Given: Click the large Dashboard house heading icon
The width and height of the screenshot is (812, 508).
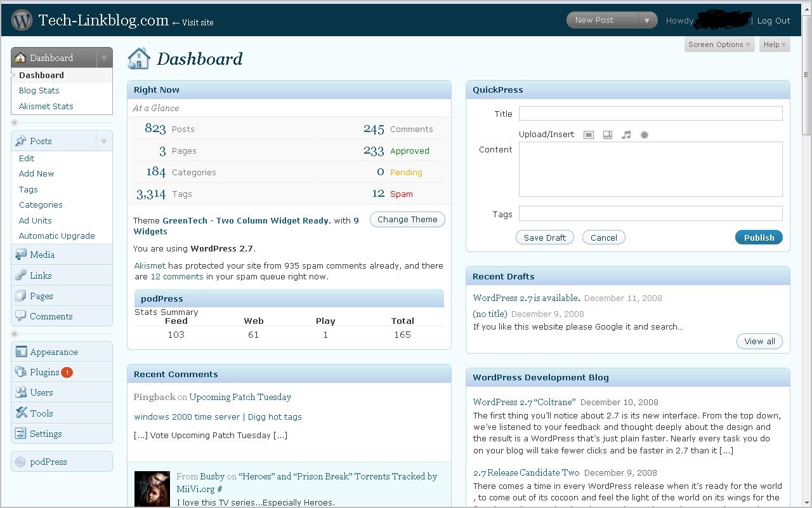Looking at the screenshot, I should tap(138, 58).
